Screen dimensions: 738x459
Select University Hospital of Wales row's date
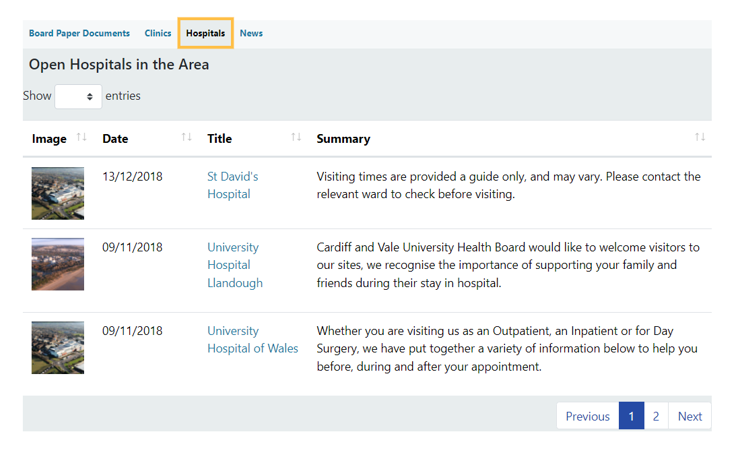(x=132, y=331)
